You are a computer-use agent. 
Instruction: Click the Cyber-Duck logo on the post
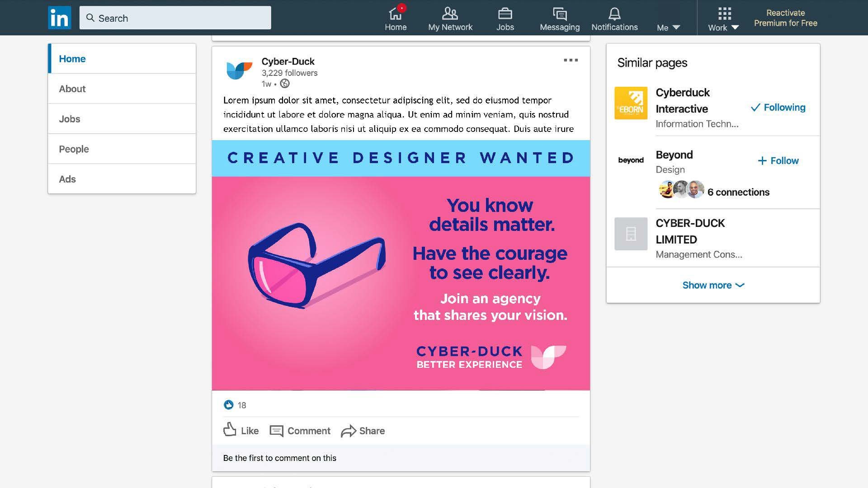click(239, 70)
